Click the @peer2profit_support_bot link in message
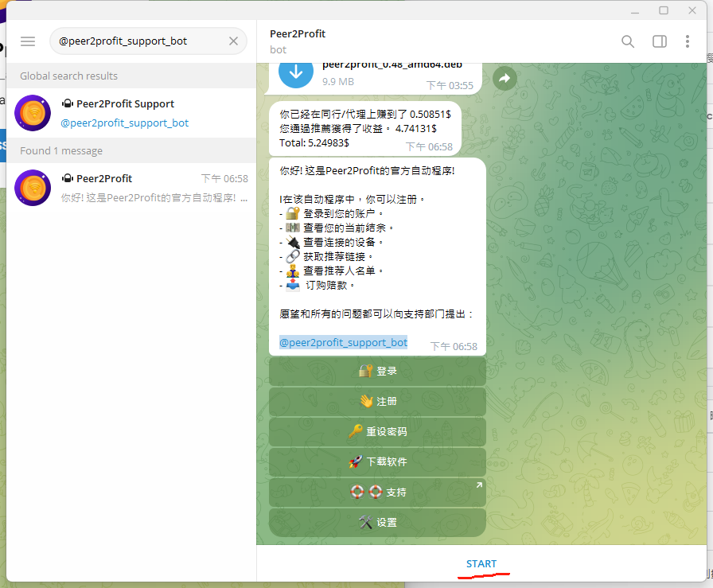 pos(343,342)
